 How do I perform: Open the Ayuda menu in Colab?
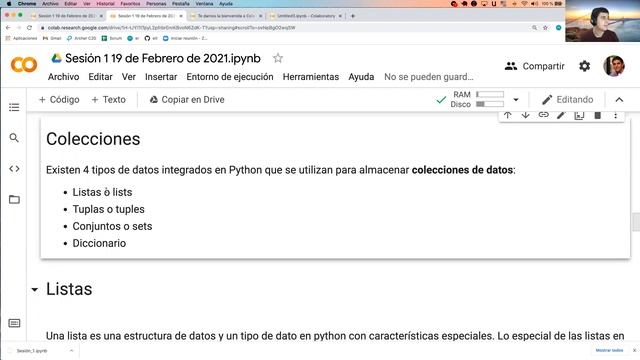[x=361, y=77]
